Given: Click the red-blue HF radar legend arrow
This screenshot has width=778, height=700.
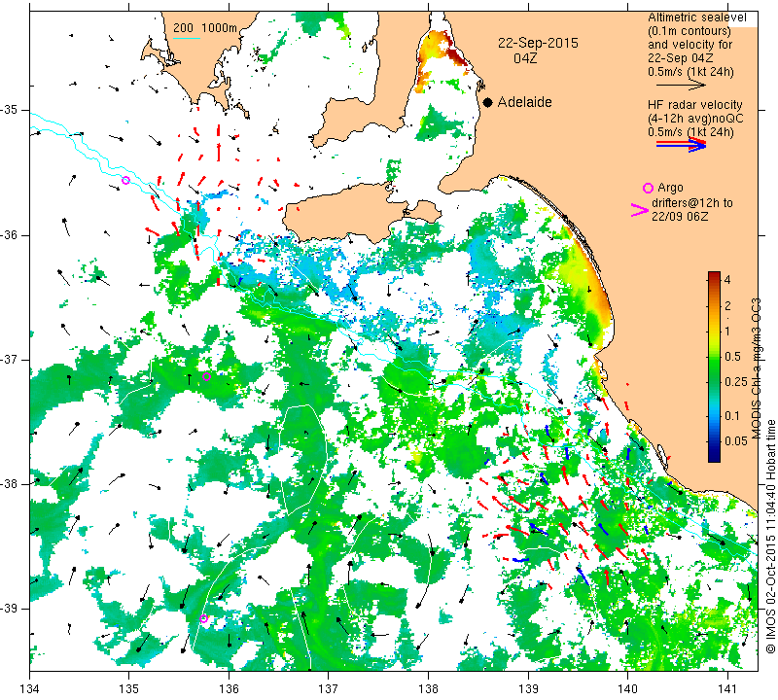Looking at the screenshot, I should [x=681, y=145].
